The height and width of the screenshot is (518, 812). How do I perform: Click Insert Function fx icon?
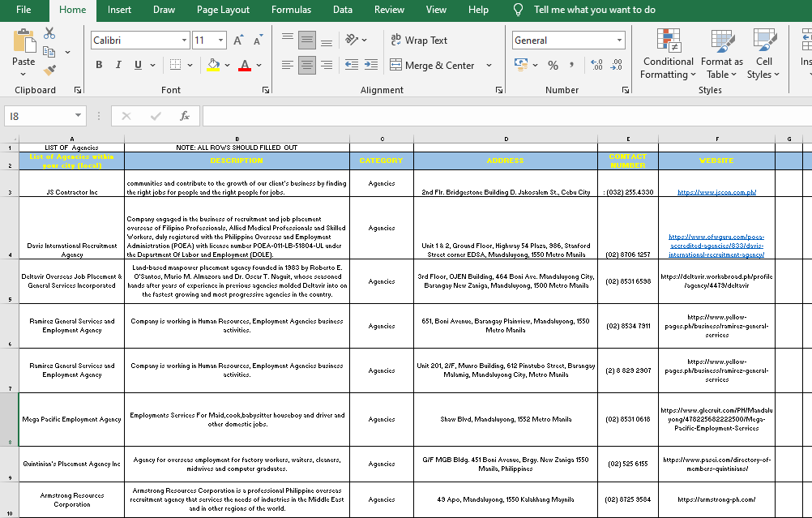[184, 116]
